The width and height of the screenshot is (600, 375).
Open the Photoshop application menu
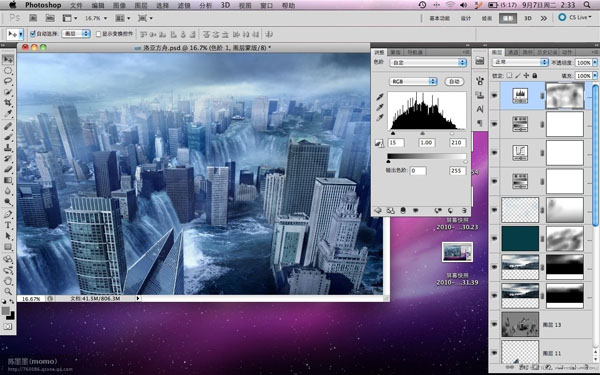tap(43, 5)
